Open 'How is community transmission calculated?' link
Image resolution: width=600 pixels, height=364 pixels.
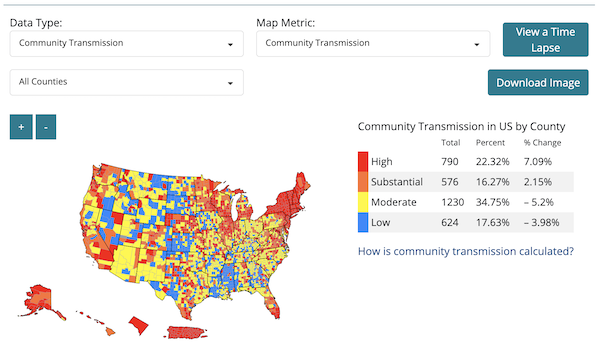point(466,251)
